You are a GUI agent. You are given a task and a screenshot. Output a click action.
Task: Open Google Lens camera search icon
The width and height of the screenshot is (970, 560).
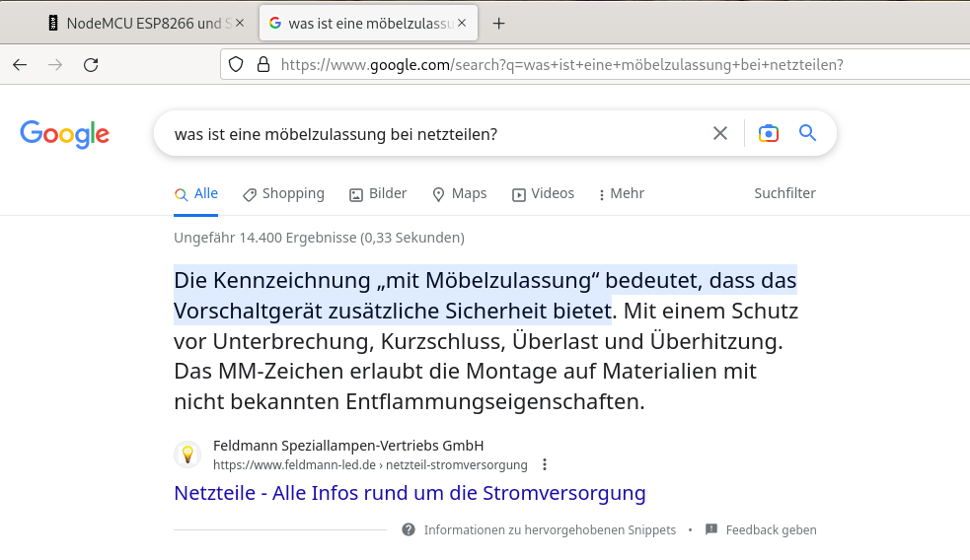pyautogui.click(x=769, y=133)
